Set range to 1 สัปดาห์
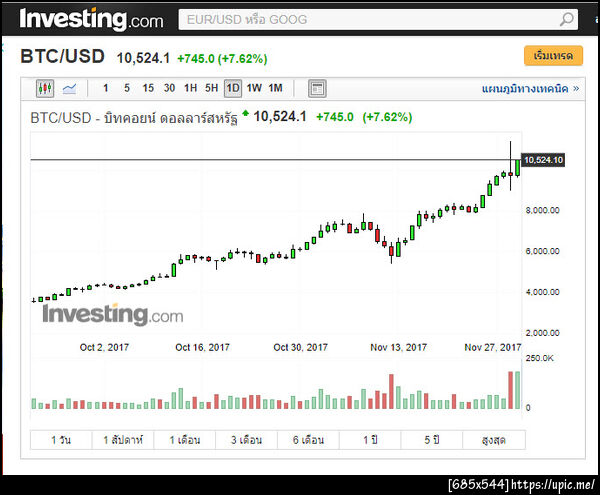The image size is (600, 495). (123, 440)
